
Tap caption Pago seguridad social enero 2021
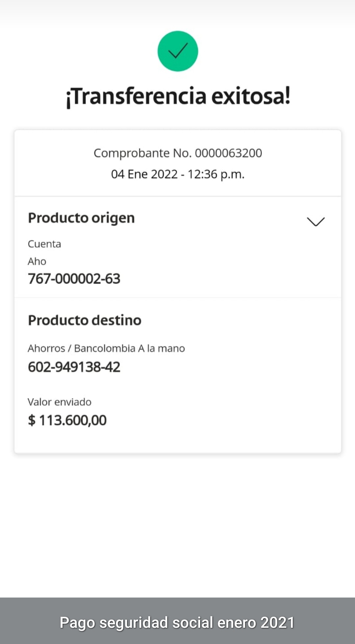[177, 622]
